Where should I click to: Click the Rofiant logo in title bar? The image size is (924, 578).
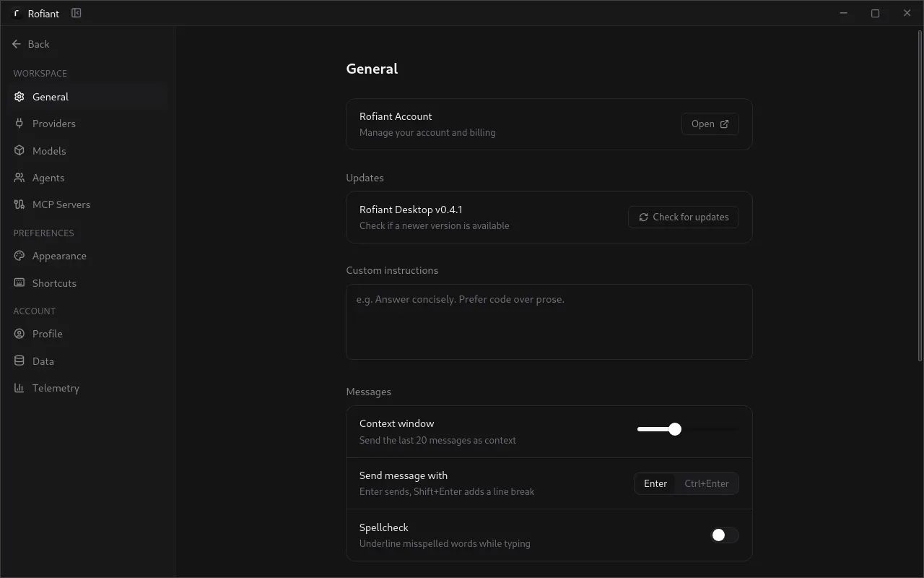(16, 13)
